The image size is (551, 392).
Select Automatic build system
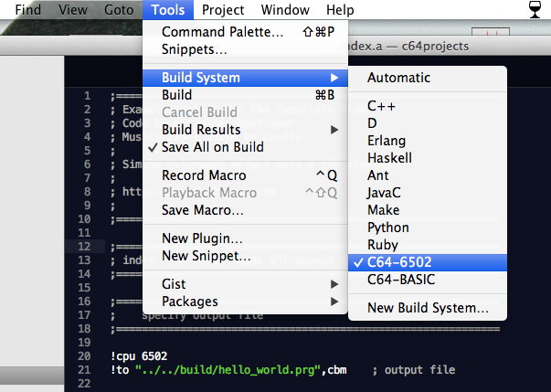428,78
